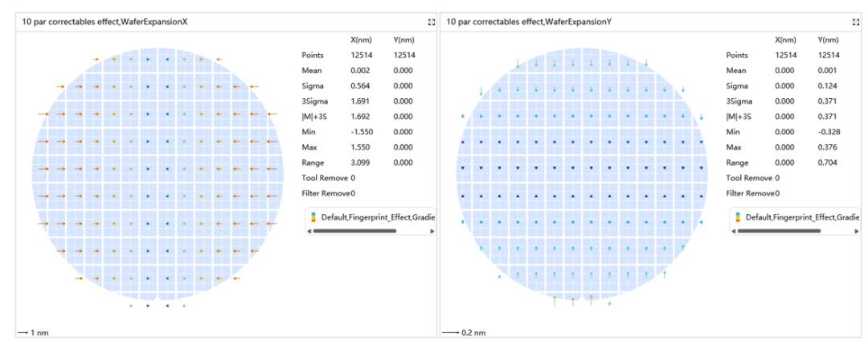
Task: Select the WaferExpansionY panel title
Action: click(x=529, y=23)
